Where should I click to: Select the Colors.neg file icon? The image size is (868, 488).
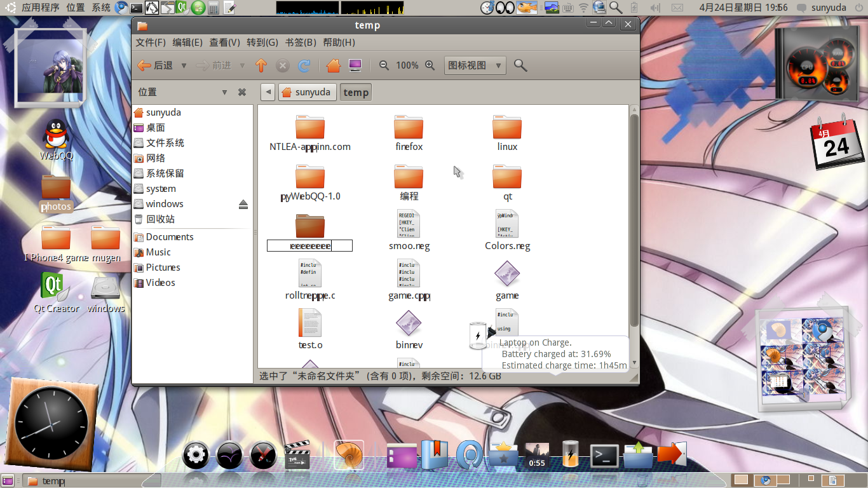pyautogui.click(x=507, y=224)
